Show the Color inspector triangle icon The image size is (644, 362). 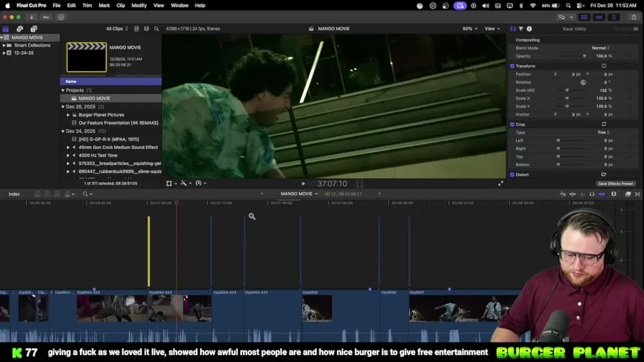(521, 29)
